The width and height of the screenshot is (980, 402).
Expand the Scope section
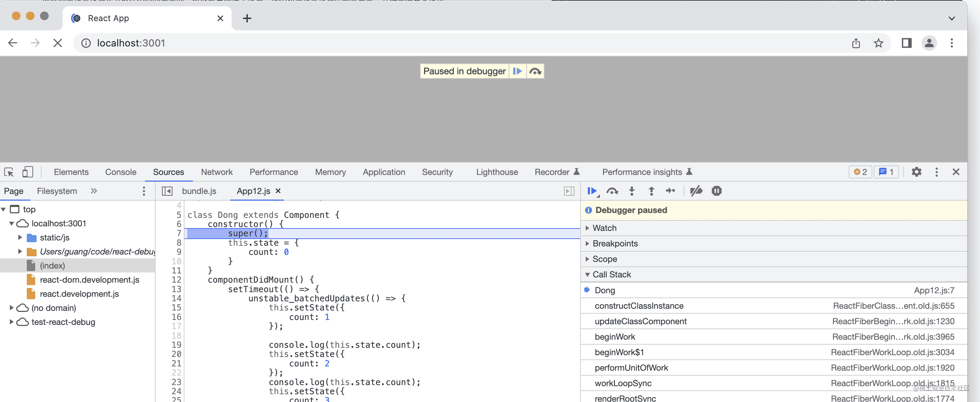pos(604,259)
